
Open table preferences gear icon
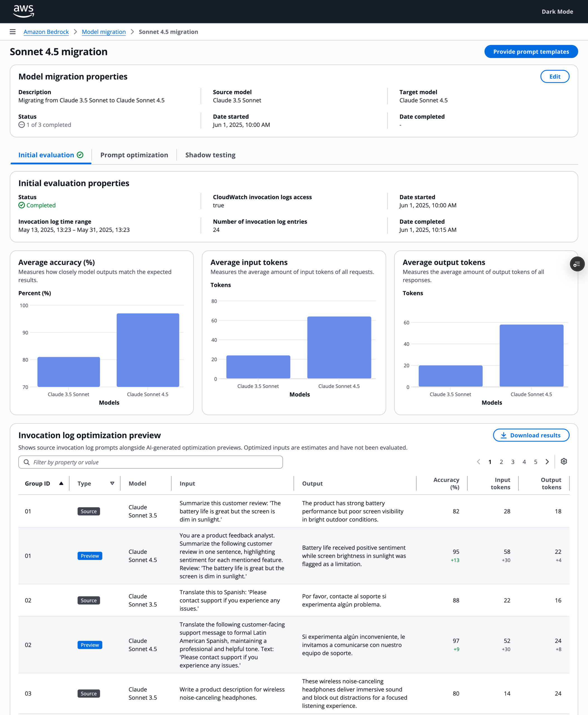[x=564, y=461]
